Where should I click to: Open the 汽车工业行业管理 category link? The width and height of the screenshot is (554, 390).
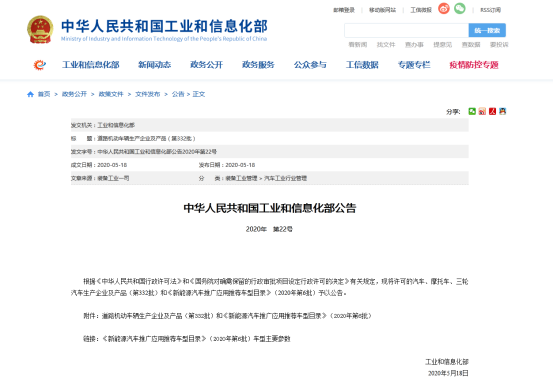pos(285,178)
